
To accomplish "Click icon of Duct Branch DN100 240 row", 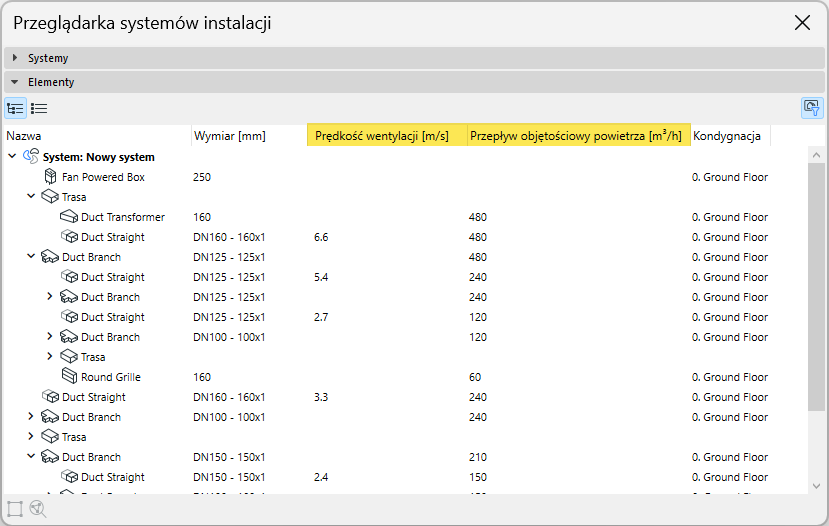I will 50,417.
